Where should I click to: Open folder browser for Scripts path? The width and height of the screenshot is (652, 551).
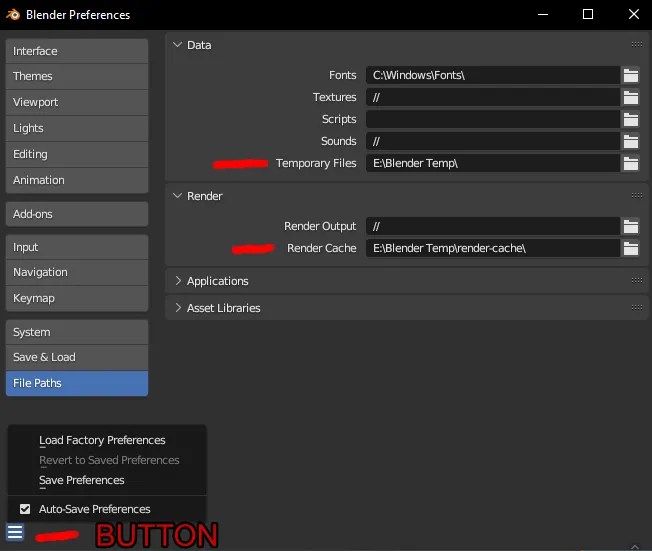(630, 119)
